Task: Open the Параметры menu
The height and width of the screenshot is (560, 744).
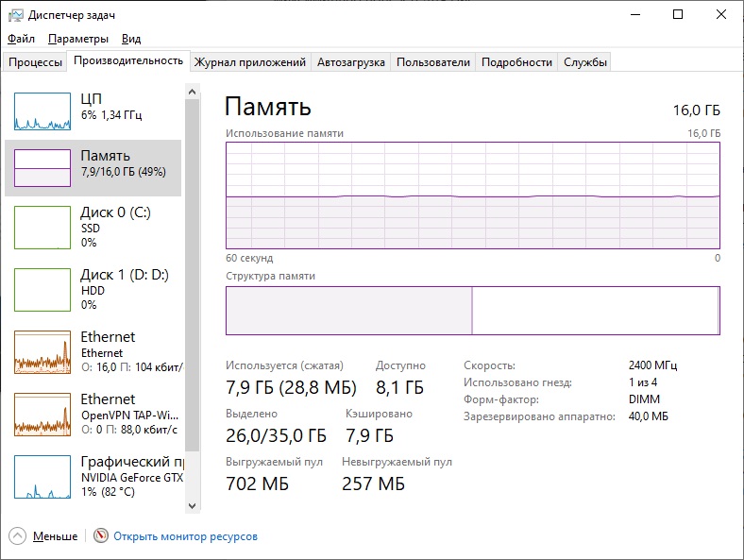Action: coord(78,39)
